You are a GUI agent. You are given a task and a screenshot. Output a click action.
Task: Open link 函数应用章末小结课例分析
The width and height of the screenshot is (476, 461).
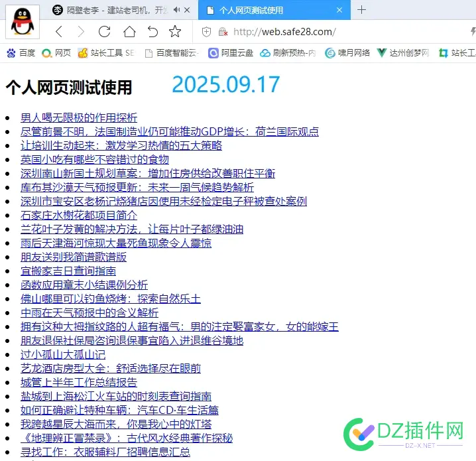click(x=84, y=285)
